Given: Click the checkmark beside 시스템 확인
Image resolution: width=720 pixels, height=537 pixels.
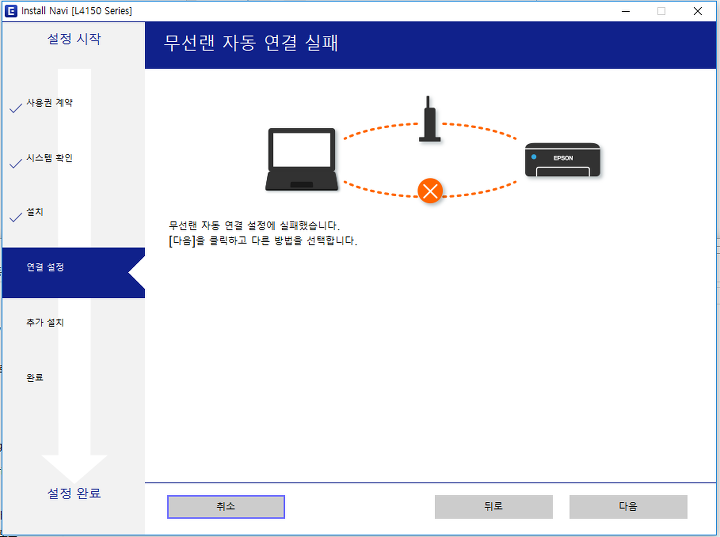Looking at the screenshot, I should pyautogui.click(x=16, y=163).
